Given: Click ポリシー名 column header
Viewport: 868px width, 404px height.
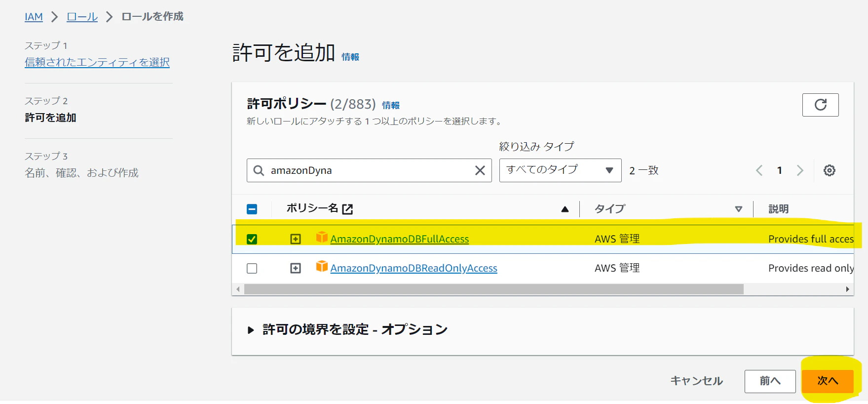Looking at the screenshot, I should pyautogui.click(x=312, y=208).
